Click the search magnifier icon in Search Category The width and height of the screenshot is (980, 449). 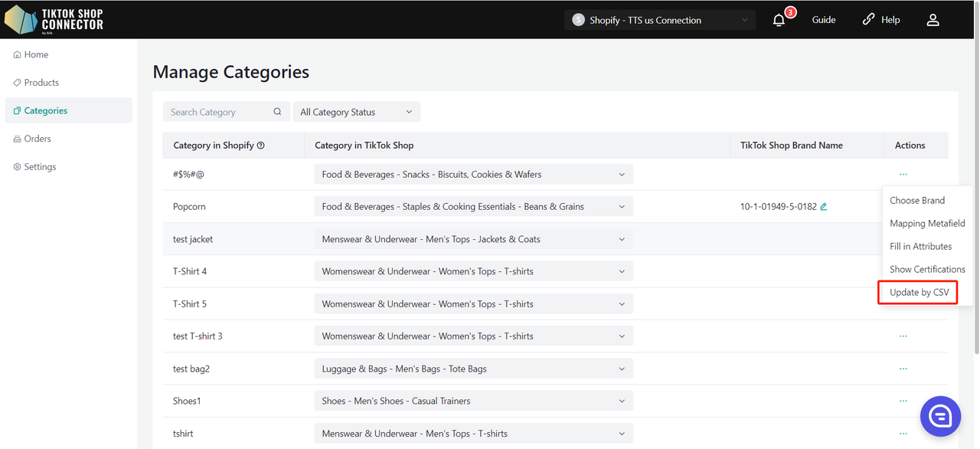click(277, 112)
